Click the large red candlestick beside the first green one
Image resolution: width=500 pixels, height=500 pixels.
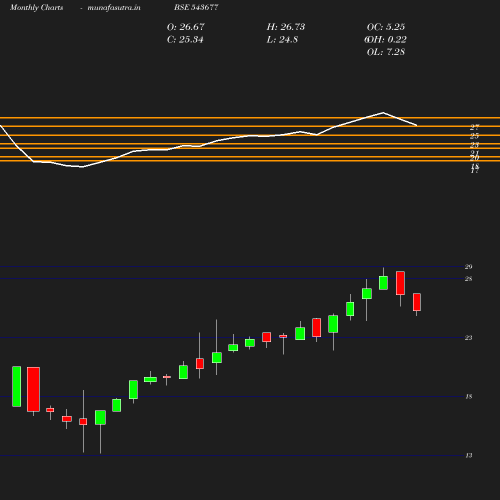tap(33, 389)
